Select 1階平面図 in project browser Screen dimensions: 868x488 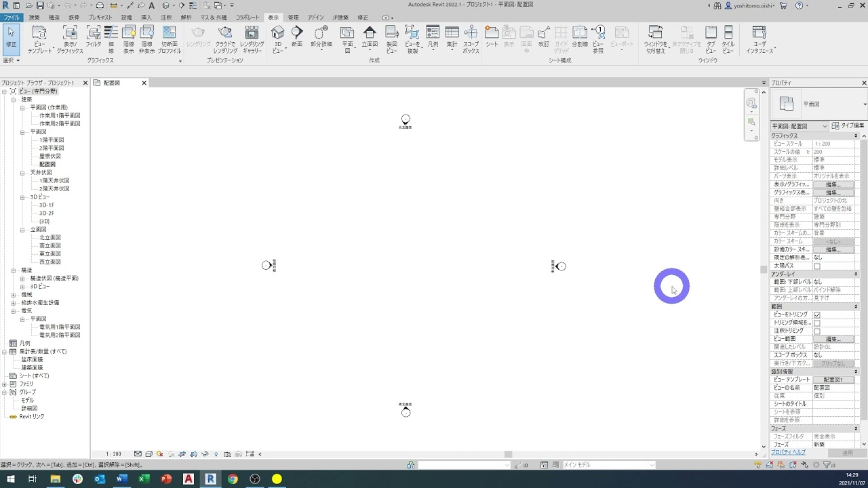[52, 140]
